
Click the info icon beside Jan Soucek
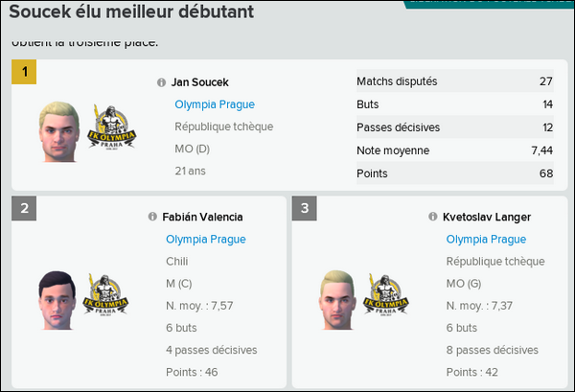pyautogui.click(x=161, y=83)
